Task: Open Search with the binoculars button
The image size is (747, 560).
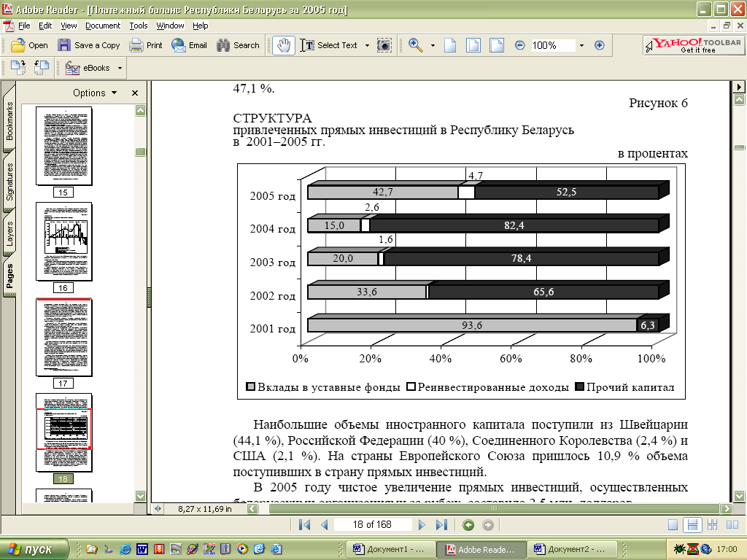Action: pos(238,45)
